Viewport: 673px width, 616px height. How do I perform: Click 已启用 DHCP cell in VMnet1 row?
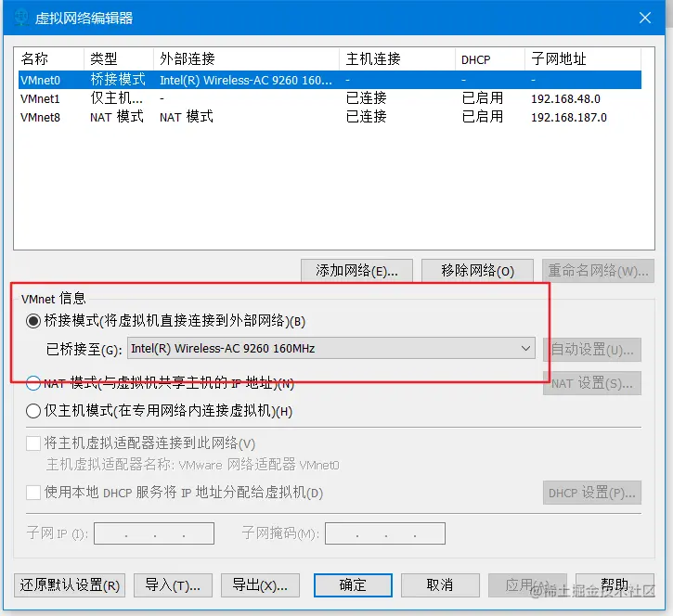coord(483,98)
